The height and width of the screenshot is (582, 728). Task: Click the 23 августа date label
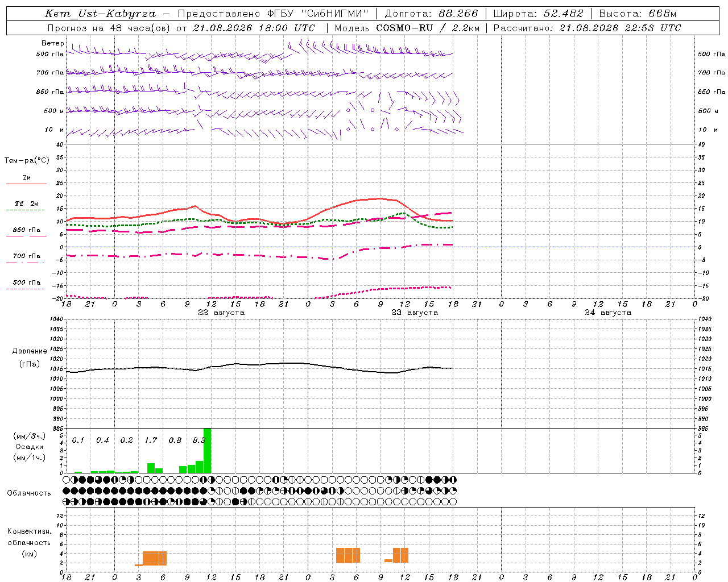click(x=415, y=313)
